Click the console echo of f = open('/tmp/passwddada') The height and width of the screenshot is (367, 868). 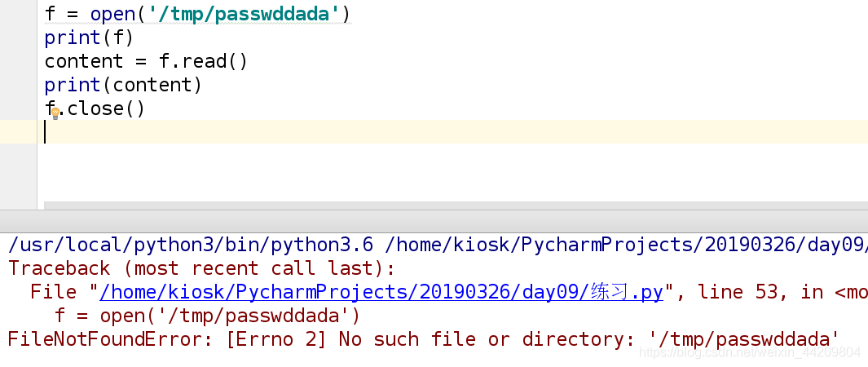click(208, 316)
